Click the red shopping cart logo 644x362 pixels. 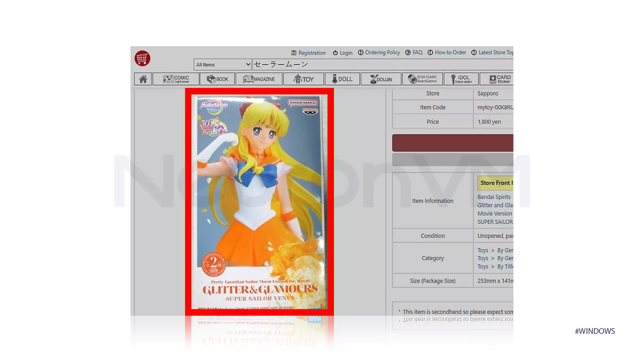[x=142, y=58]
